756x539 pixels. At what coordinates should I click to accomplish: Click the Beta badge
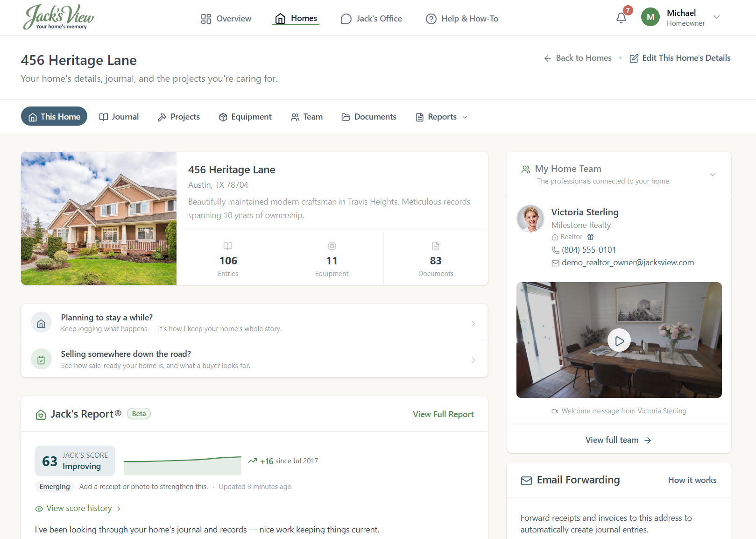tap(139, 414)
